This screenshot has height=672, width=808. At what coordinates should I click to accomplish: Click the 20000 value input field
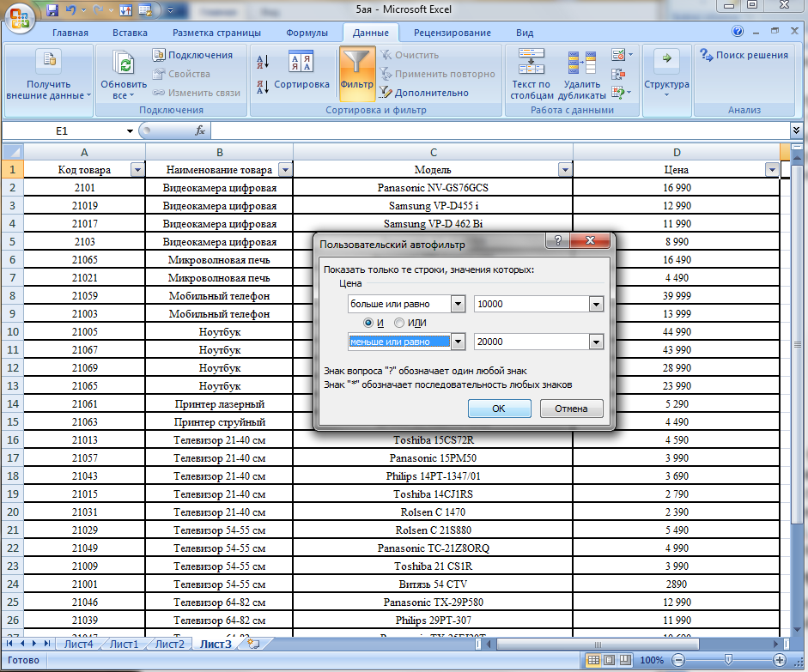pos(532,342)
